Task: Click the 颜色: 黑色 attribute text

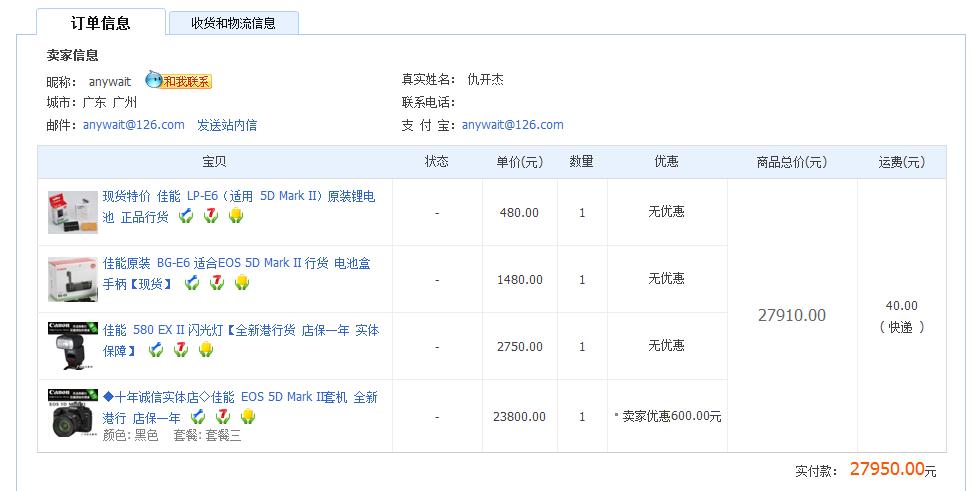Action: (130, 435)
